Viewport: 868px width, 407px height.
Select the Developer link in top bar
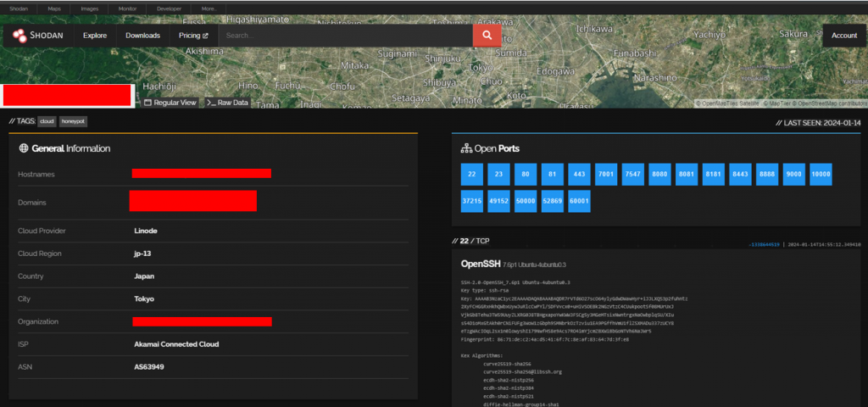click(x=169, y=8)
